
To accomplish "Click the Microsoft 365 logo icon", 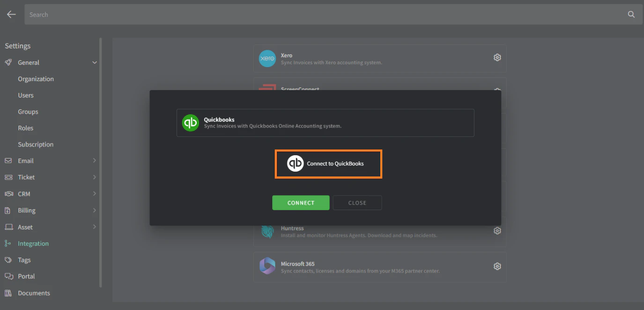I will (267, 266).
